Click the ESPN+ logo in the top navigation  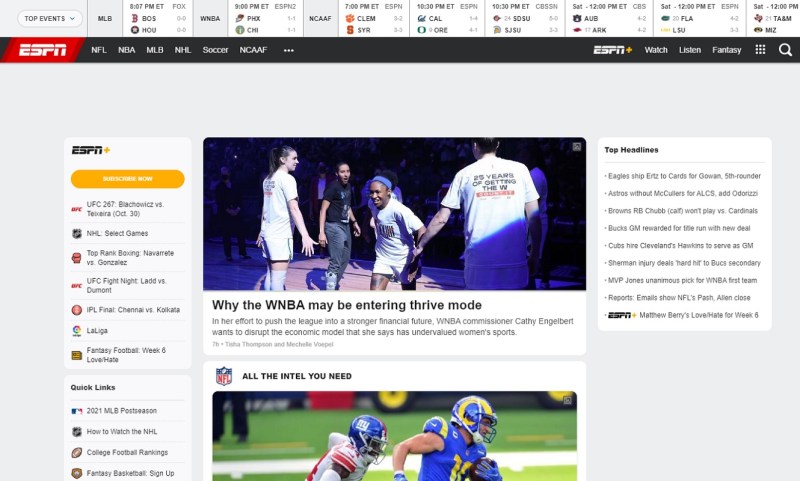[x=613, y=50]
